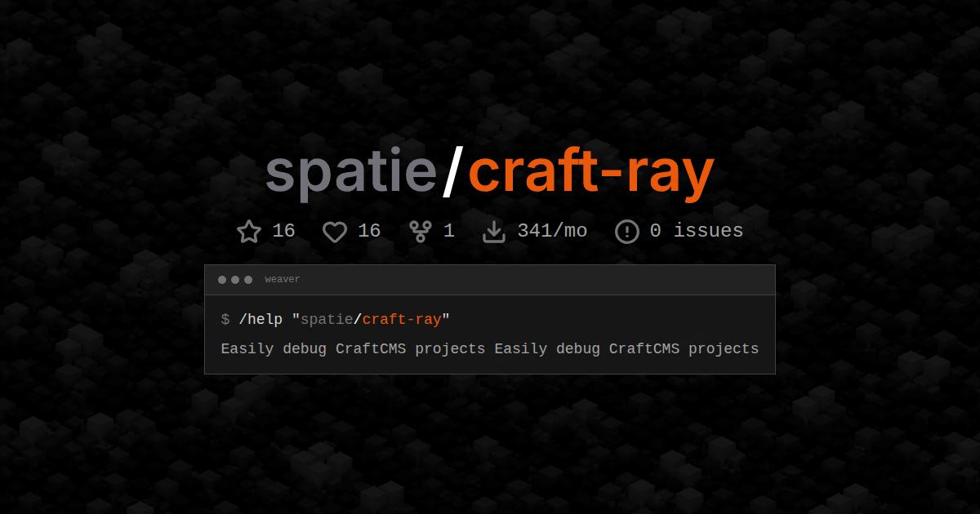Click the terminal title bar
Image resolution: width=980 pixels, height=514 pixels.
(x=490, y=279)
